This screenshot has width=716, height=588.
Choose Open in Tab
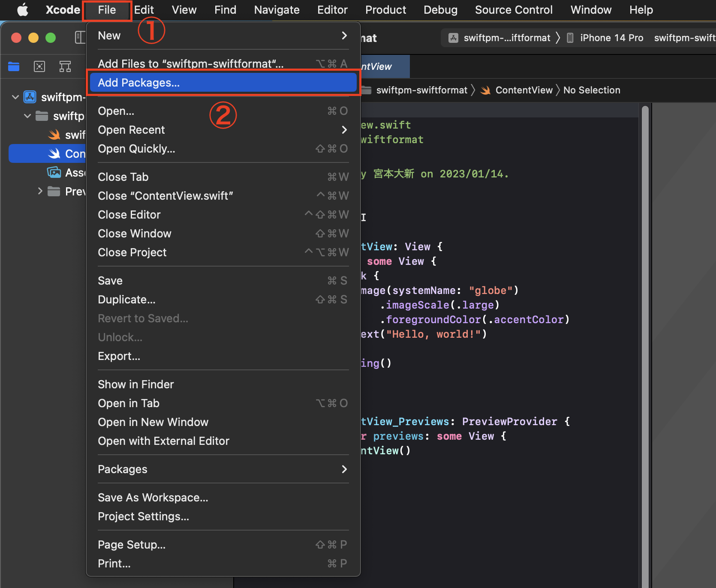coord(223,403)
